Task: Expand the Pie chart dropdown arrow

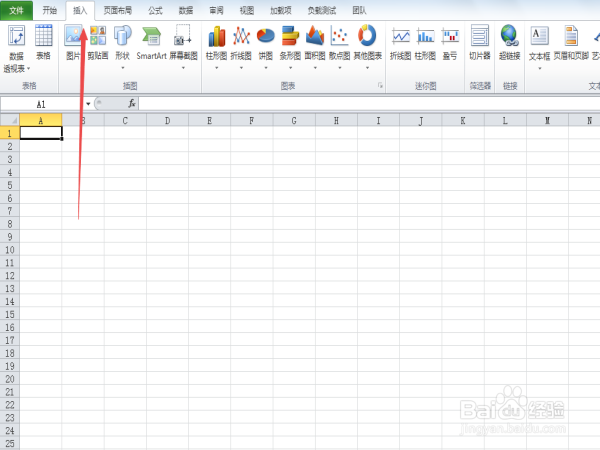Action: click(266, 68)
